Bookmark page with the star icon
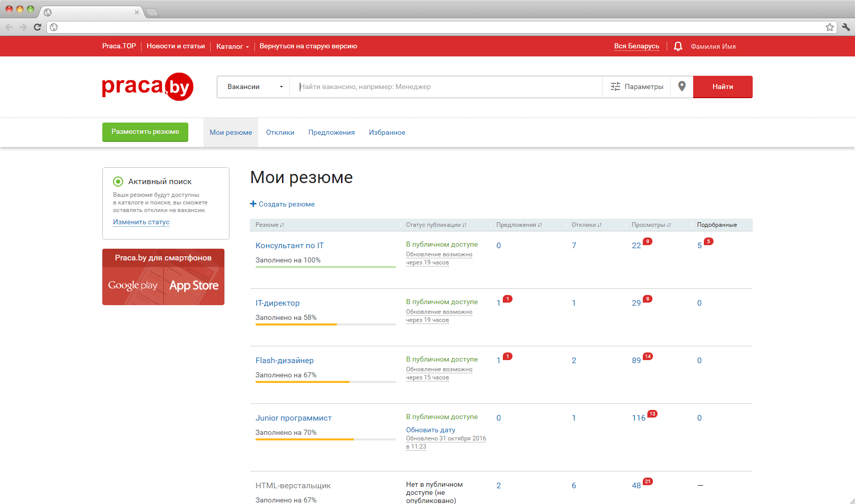Image resolution: width=855 pixels, height=504 pixels. tap(830, 27)
